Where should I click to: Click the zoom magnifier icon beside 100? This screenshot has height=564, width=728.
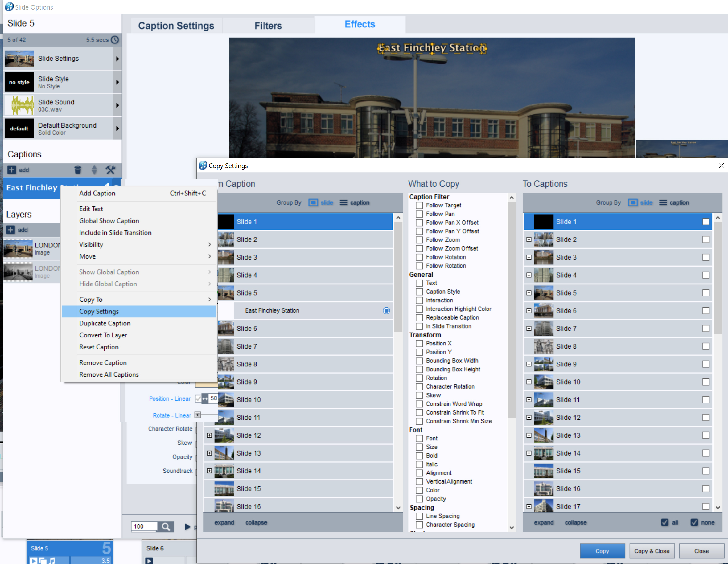tap(166, 526)
